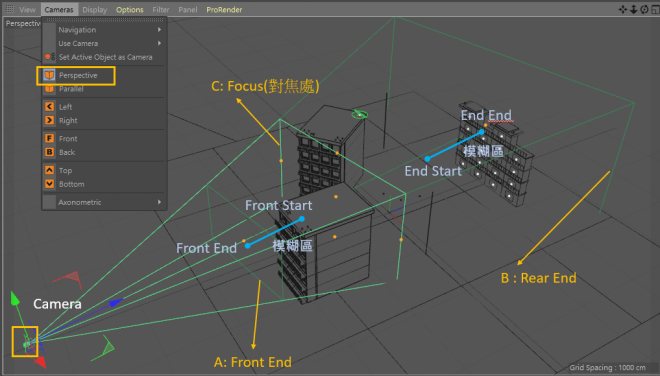Toggle the viewport maximize layout icon
The image size is (660, 376).
click(x=655, y=9)
